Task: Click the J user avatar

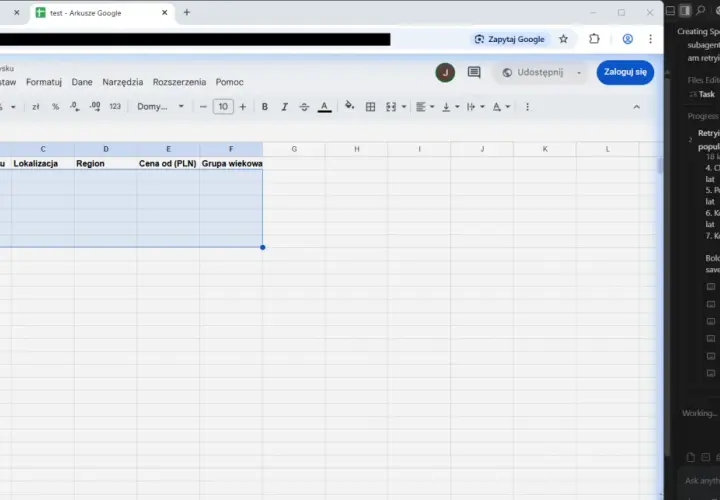Action: click(x=445, y=73)
